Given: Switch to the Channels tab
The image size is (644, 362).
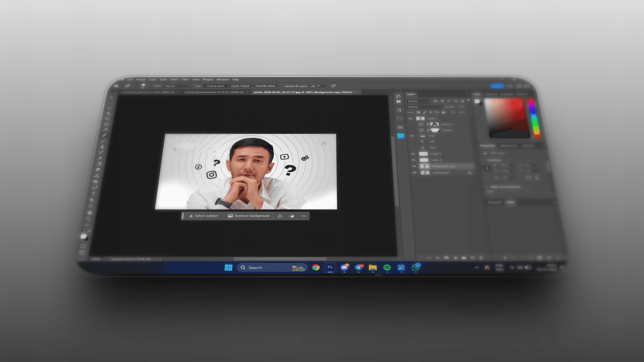Looking at the screenshot, I should point(494,202).
